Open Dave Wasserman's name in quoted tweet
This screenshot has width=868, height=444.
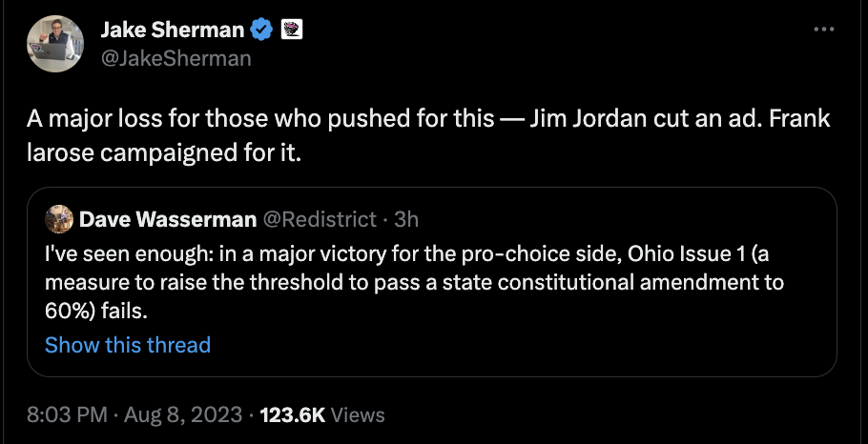click(x=168, y=220)
